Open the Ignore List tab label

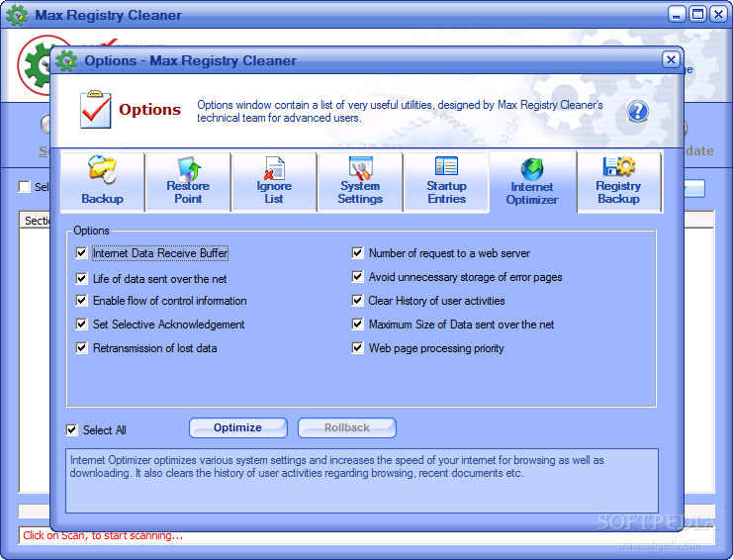[x=274, y=192]
